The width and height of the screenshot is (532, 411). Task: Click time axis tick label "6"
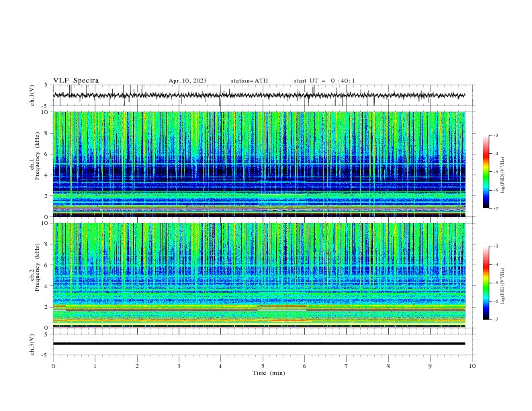tap(304, 366)
